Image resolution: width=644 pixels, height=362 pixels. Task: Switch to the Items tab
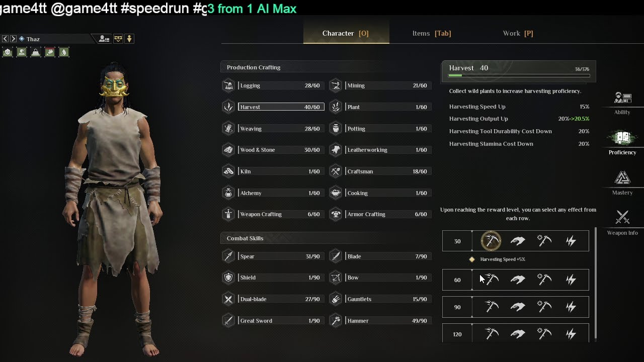(x=431, y=33)
